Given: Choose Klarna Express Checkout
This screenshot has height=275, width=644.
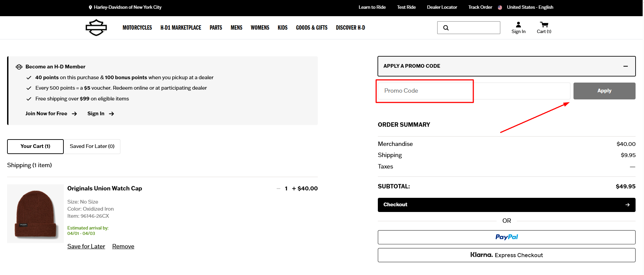Looking at the screenshot, I should click(x=506, y=255).
